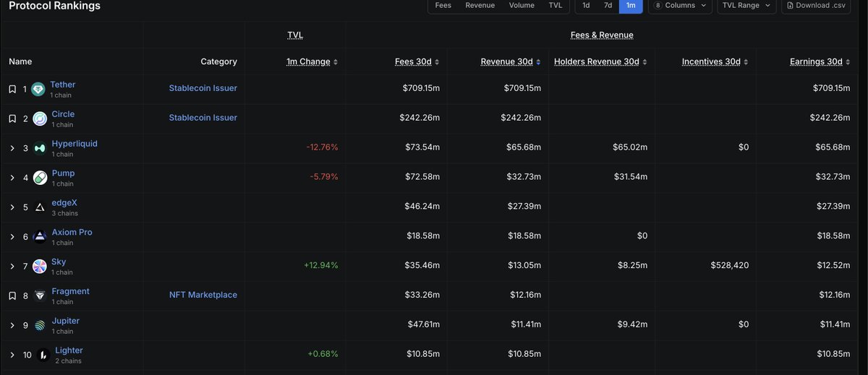Select the TVL filter tab

tap(556, 6)
